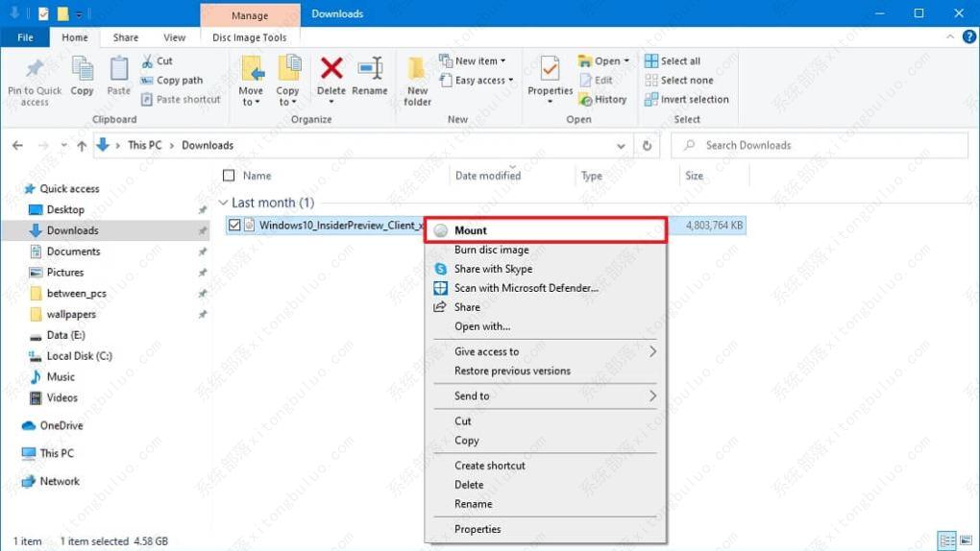Click Invert selection in the ribbon
Screen dimensions: 980x551
[x=686, y=100]
